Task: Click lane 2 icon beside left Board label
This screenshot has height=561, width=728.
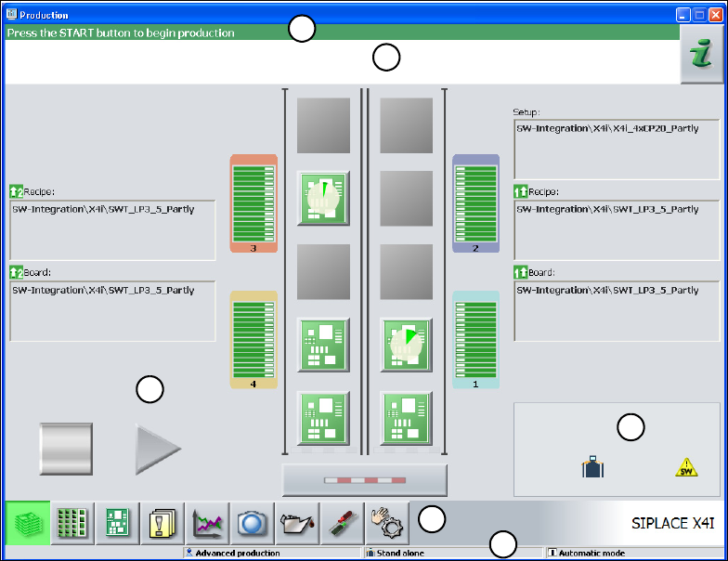Action: (x=17, y=272)
